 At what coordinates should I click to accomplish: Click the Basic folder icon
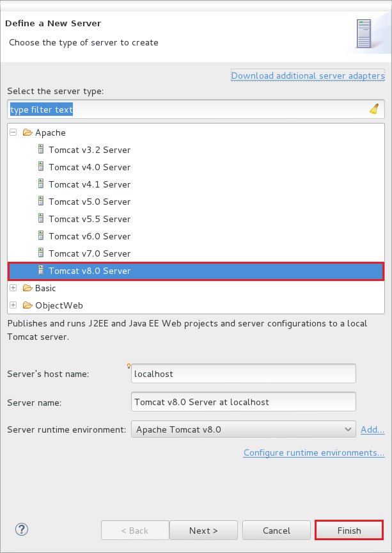click(27, 288)
